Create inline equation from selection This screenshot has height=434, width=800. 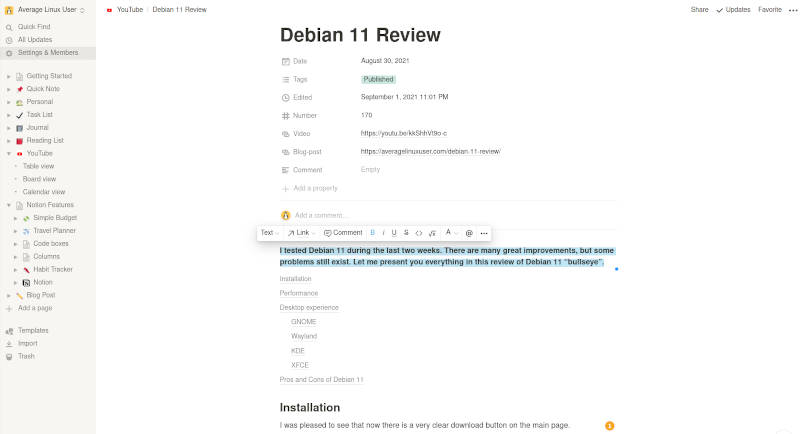432,233
